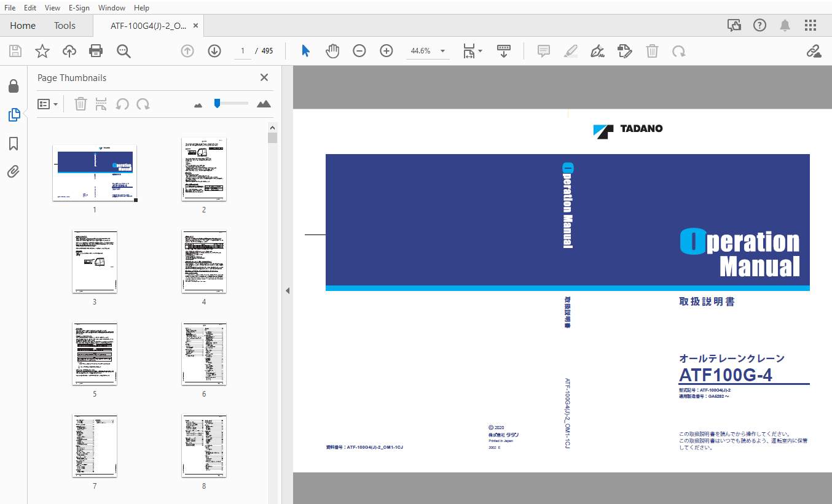The image size is (832, 504).
Task: Open the Edit PDF tool icon
Action: 625,51
